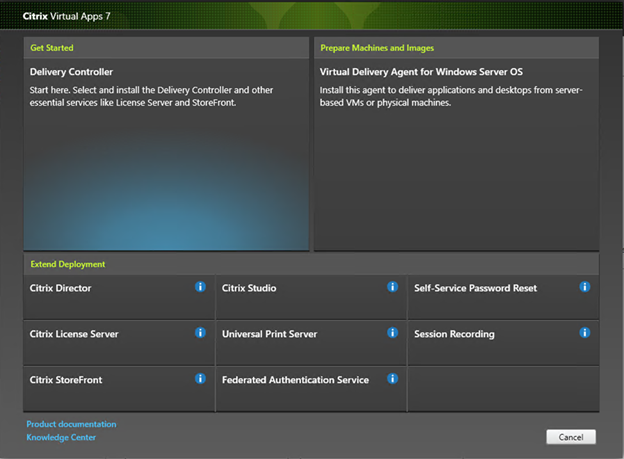624x459 pixels.
Task: View info for Federated Authentication Service
Action: [392, 378]
